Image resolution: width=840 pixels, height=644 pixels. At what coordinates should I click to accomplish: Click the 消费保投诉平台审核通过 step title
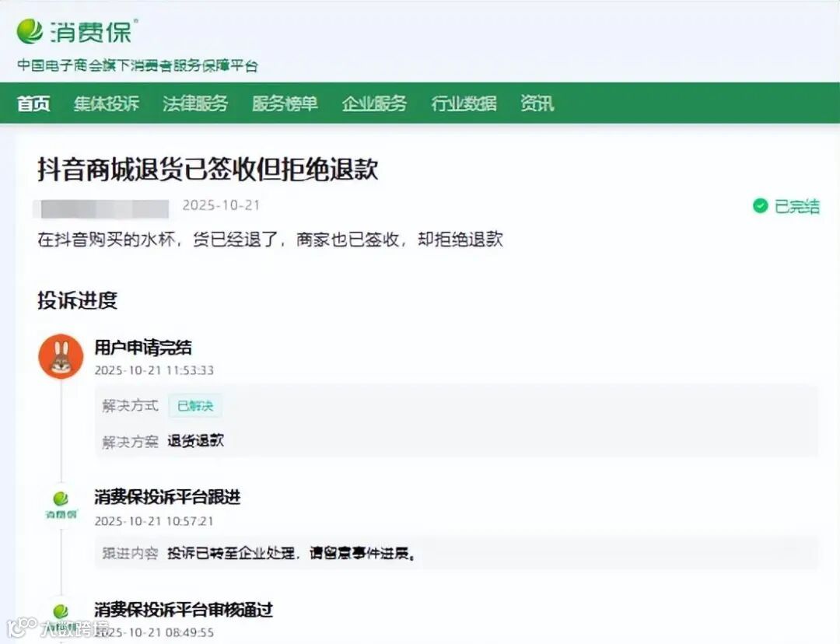pos(184,610)
